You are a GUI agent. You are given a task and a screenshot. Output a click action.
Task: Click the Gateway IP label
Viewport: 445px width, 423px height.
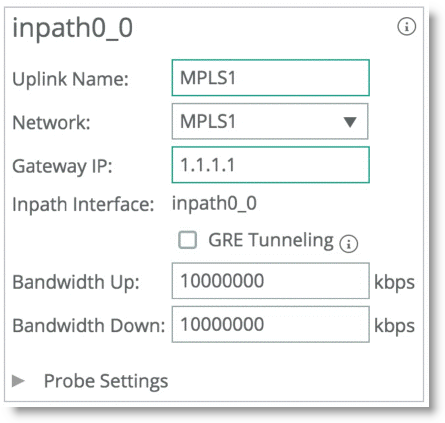point(62,166)
